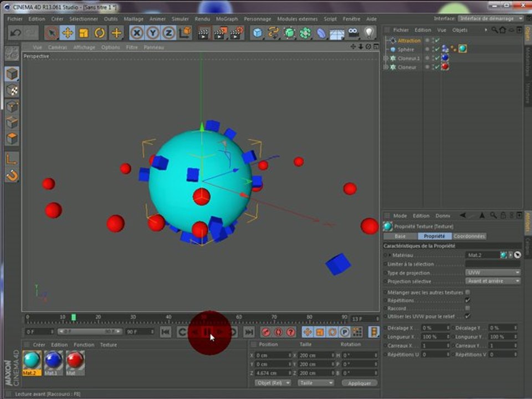The height and width of the screenshot is (399, 532).
Task: Click the Undo arrow icon
Action: point(16,33)
